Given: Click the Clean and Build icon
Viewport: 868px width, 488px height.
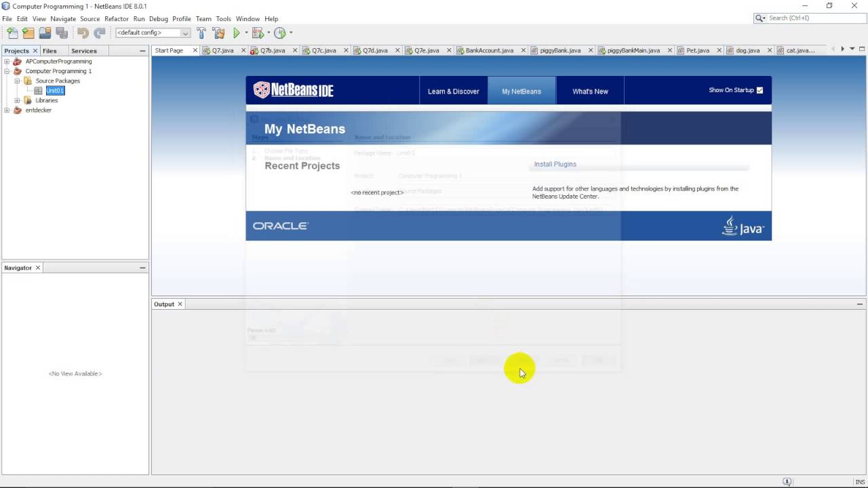Looking at the screenshot, I should pyautogui.click(x=218, y=33).
